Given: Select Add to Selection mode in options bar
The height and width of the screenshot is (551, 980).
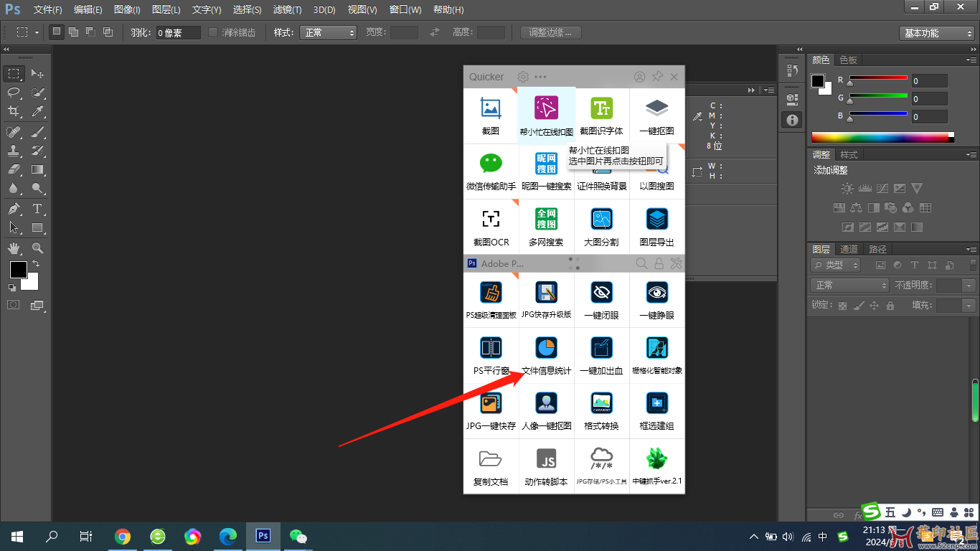Looking at the screenshot, I should [x=73, y=32].
